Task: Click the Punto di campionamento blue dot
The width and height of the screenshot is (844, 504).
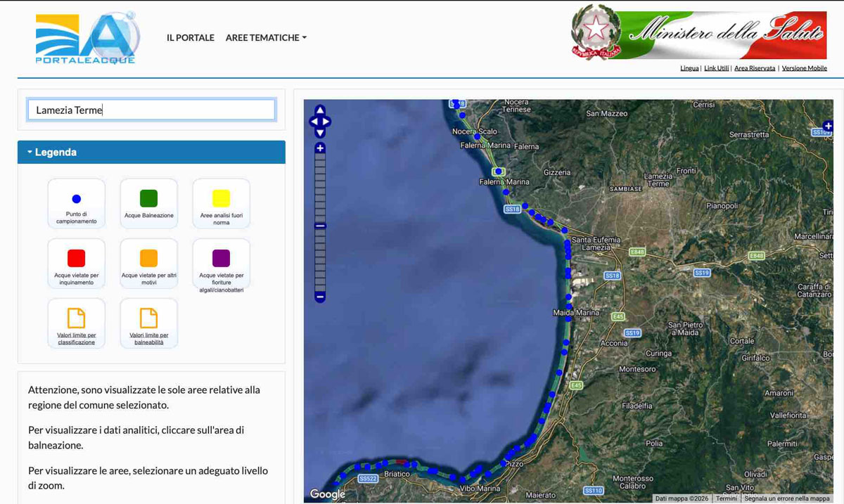Action: pyautogui.click(x=77, y=199)
